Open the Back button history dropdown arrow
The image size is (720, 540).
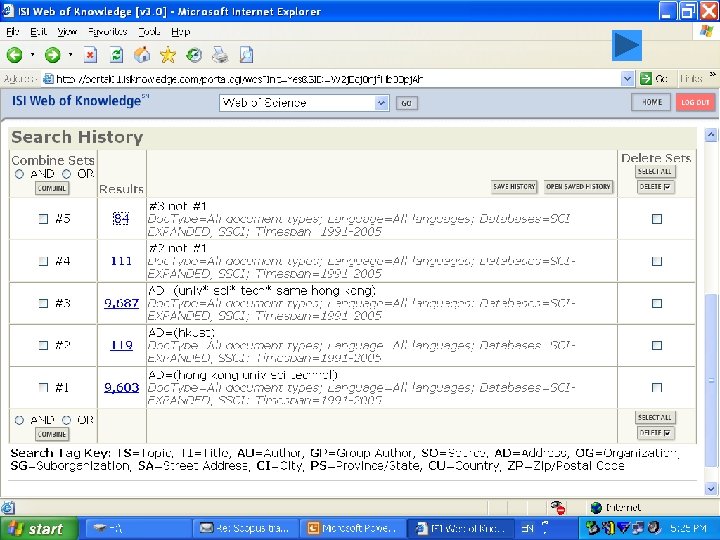tap(32, 55)
